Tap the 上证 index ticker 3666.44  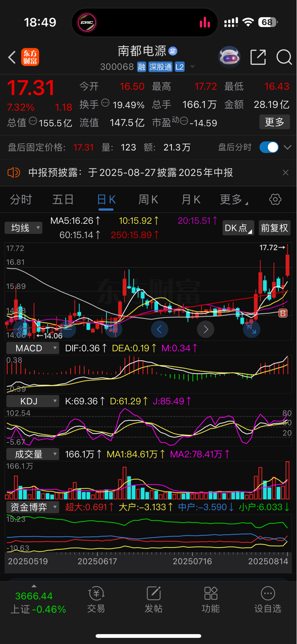pyautogui.click(x=34, y=596)
